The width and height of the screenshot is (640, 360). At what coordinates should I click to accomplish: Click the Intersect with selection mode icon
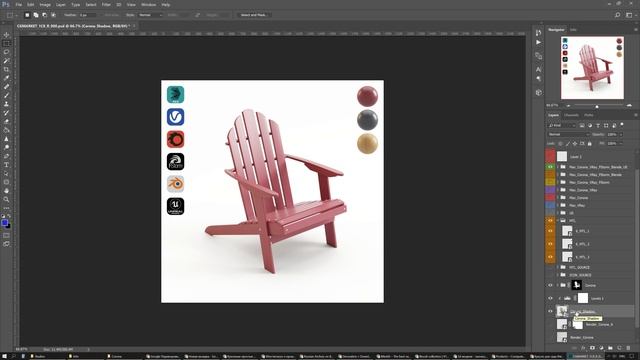53,15
